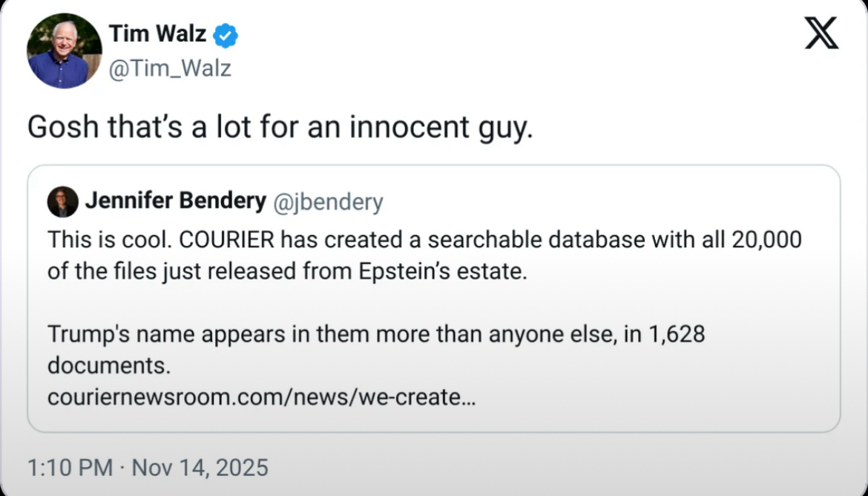
Task: Click Tim Walz's profile picture
Action: coord(65,50)
